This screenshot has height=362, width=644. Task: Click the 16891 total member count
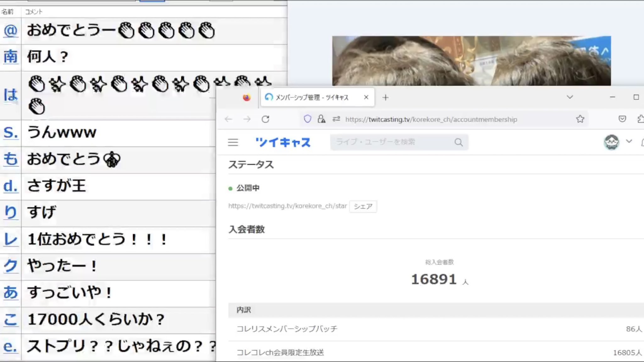tap(434, 279)
